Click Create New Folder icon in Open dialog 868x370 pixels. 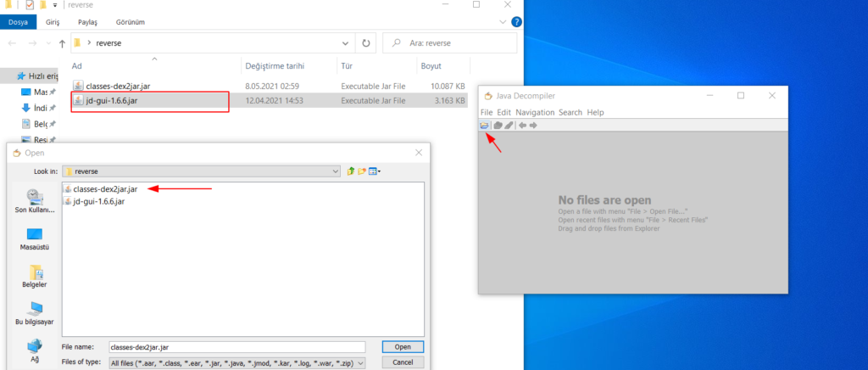[x=362, y=171]
